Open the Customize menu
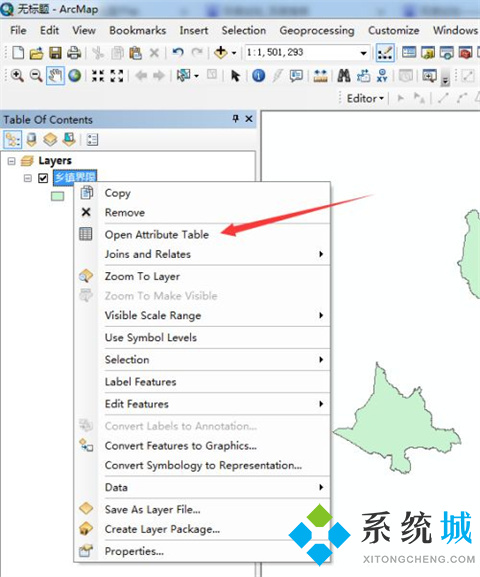Screen dimensions: 480x577 coord(393,30)
